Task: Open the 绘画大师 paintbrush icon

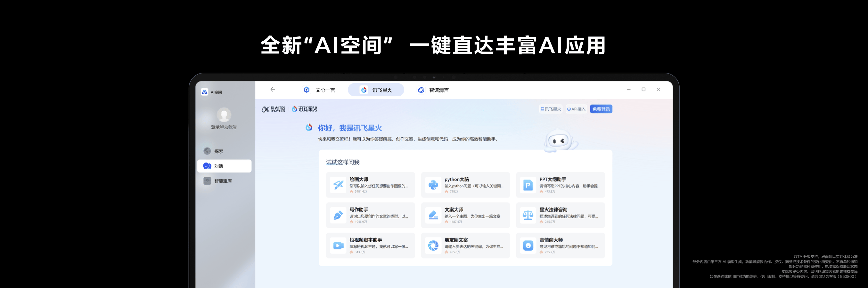Action: (x=338, y=185)
